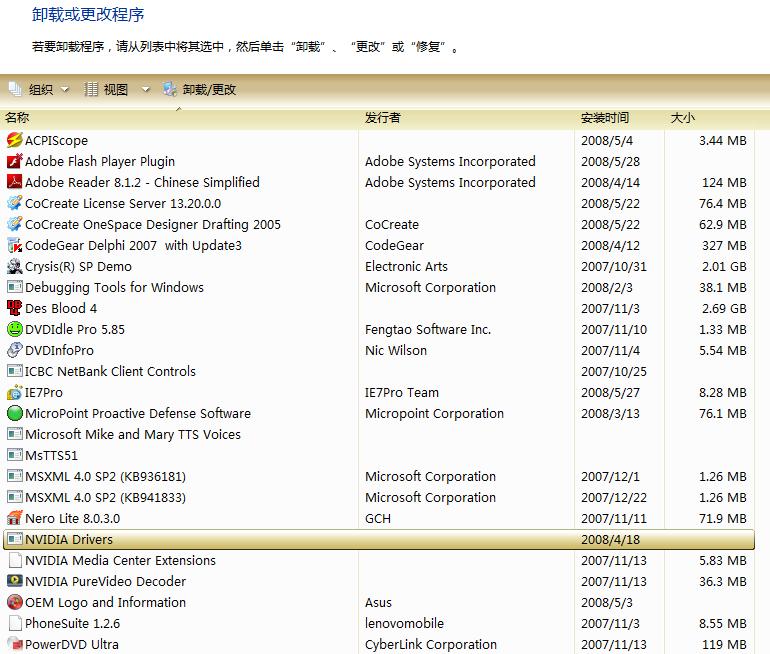This screenshot has height=654, width=770.
Task: Select the DVDIdle Pro 5.85 entry
Action: (75, 329)
